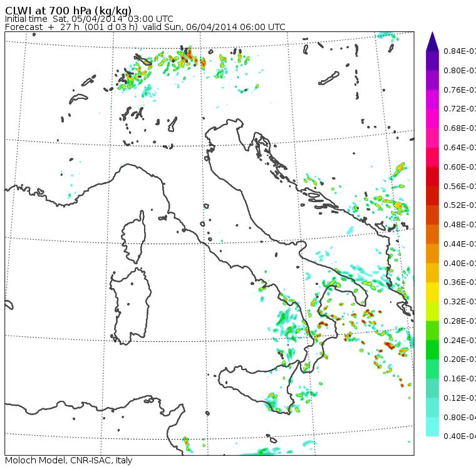Viewport: 476px width, 469px height.
Task: Select the lightest cyan band above 0.40E-04
Action: [432, 426]
